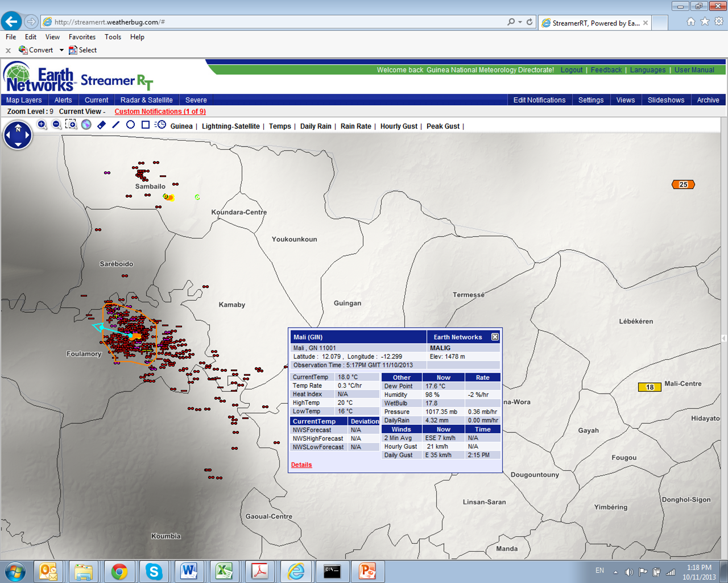Click the Earth Networks logo
Image resolution: width=728 pixels, height=583 pixels.
click(x=40, y=77)
